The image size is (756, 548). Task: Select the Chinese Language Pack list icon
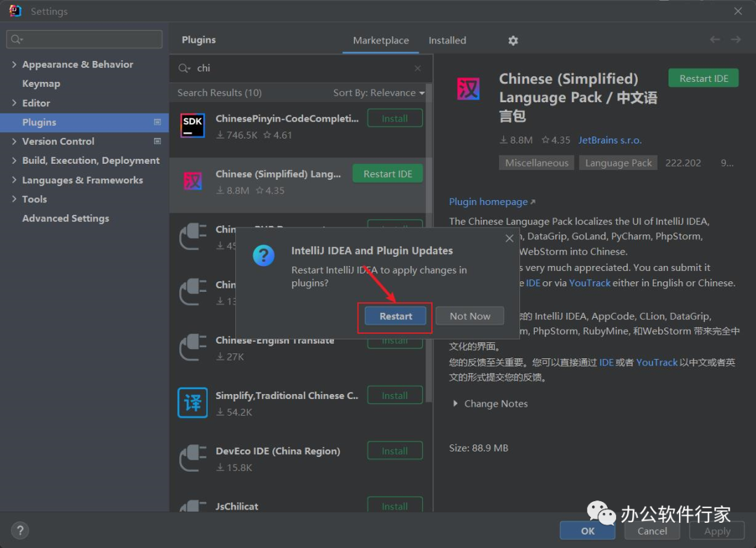click(x=192, y=182)
